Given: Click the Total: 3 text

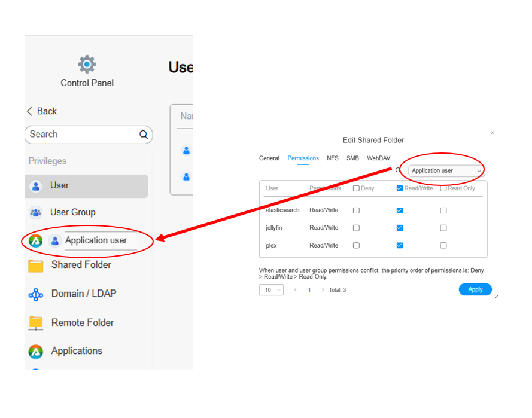Looking at the screenshot, I should (338, 290).
